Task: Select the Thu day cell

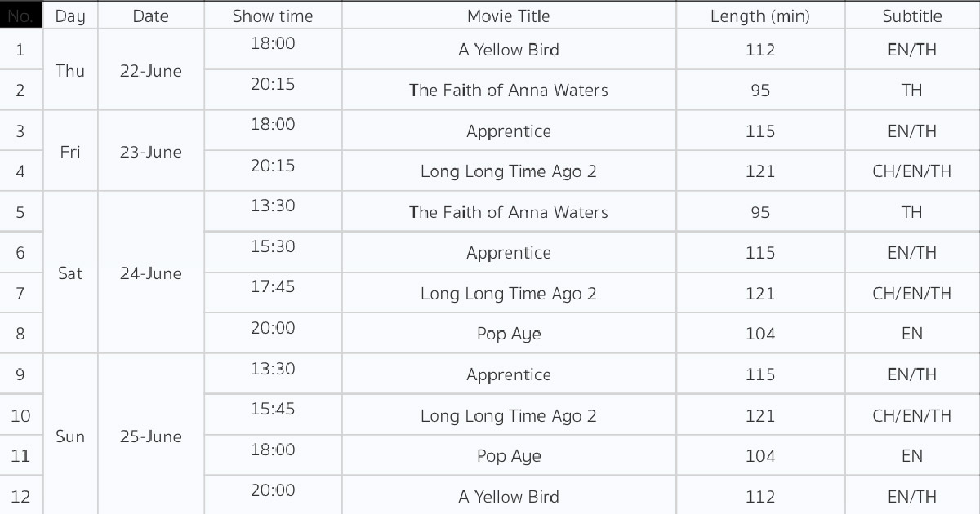Action: [x=70, y=70]
